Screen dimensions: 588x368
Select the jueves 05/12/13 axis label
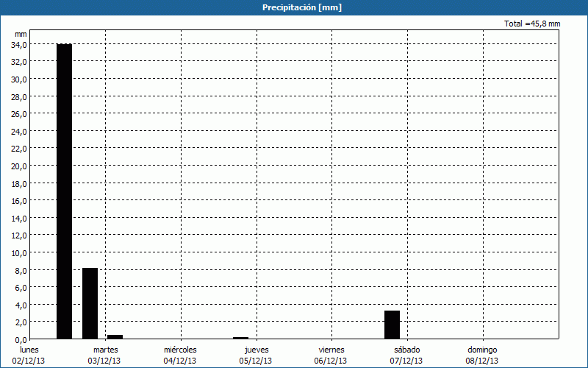coord(256,355)
